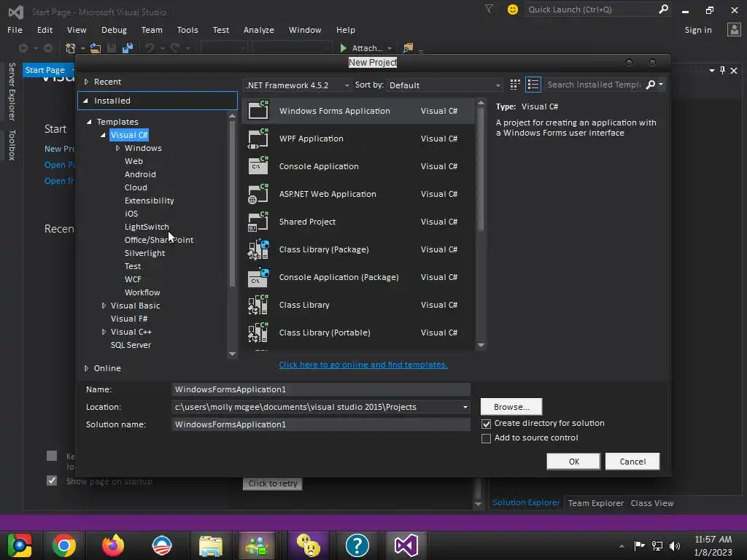Viewport: 747px width, 560px height.
Task: Select the WPF Application template icon
Action: click(258, 139)
